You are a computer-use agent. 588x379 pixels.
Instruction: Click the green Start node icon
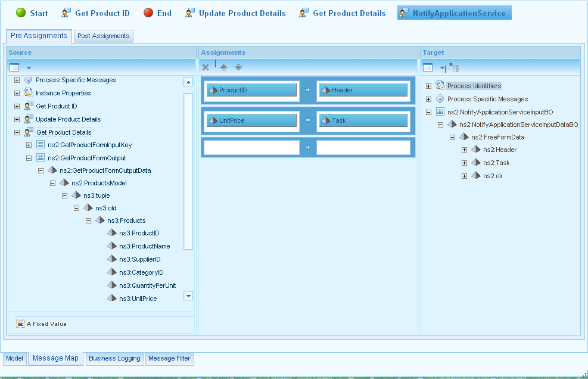pyautogui.click(x=21, y=13)
